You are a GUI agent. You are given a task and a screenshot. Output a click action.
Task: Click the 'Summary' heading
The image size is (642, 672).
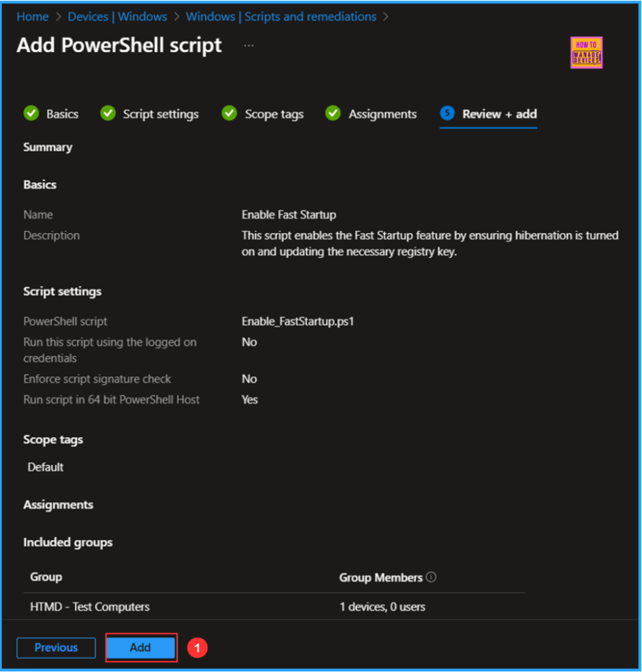click(47, 148)
